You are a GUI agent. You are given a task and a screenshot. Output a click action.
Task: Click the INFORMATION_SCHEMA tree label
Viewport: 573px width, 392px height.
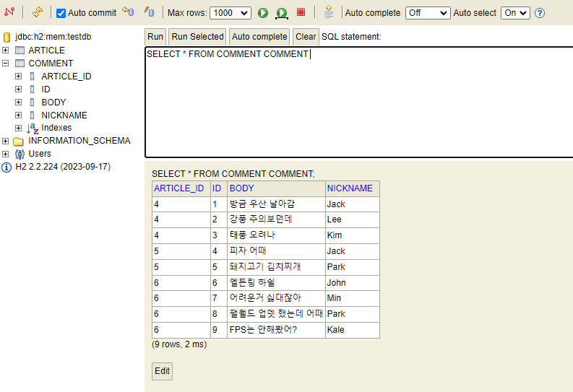79,141
